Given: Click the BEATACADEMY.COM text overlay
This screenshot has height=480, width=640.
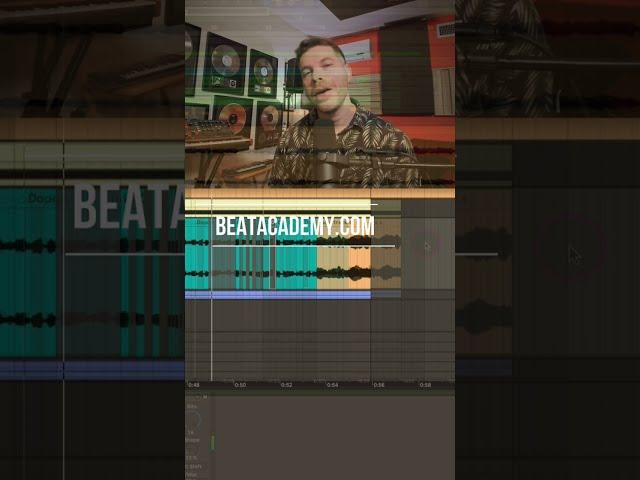Looking at the screenshot, I should (295, 228).
